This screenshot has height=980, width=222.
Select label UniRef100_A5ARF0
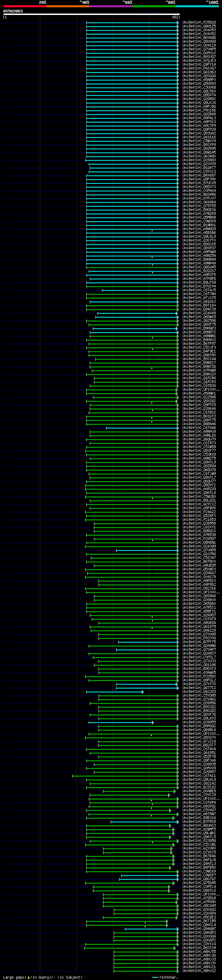199,80
